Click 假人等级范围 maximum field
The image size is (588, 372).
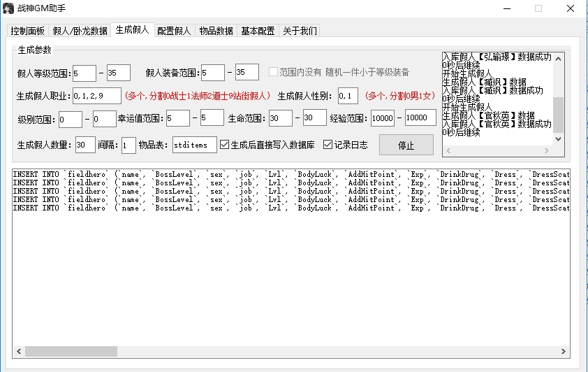pos(119,73)
